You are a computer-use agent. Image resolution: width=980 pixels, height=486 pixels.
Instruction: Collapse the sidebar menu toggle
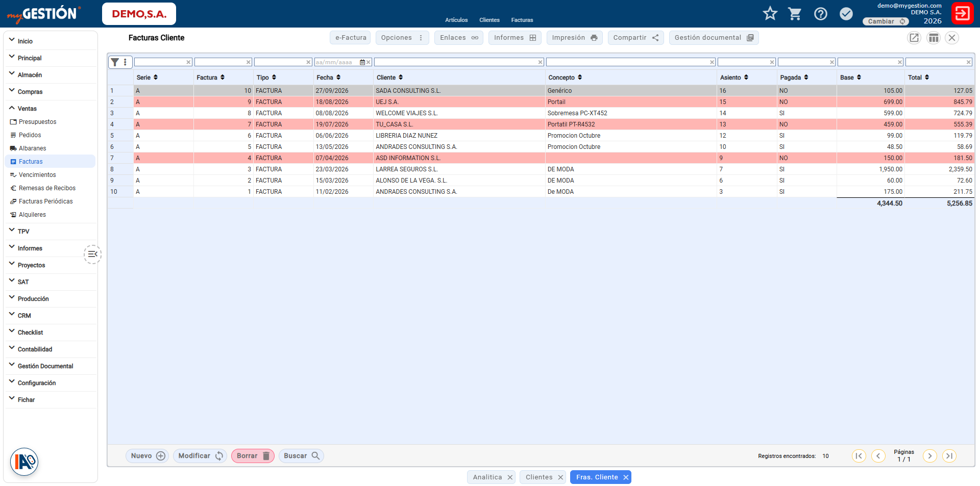tap(92, 254)
